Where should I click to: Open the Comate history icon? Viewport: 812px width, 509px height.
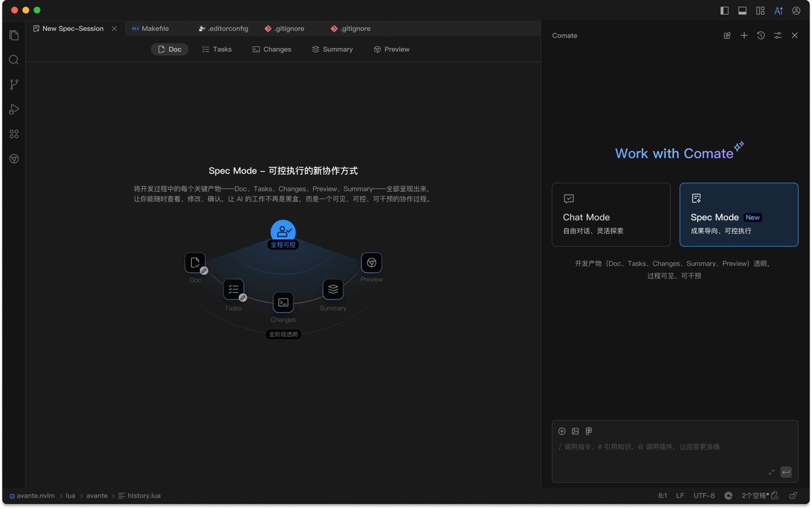(x=761, y=35)
